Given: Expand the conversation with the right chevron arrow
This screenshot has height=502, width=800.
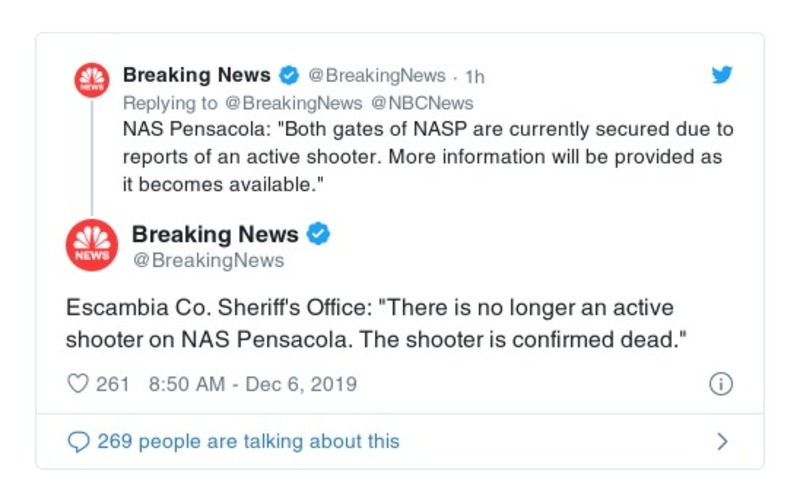Looking at the screenshot, I should tap(722, 441).
